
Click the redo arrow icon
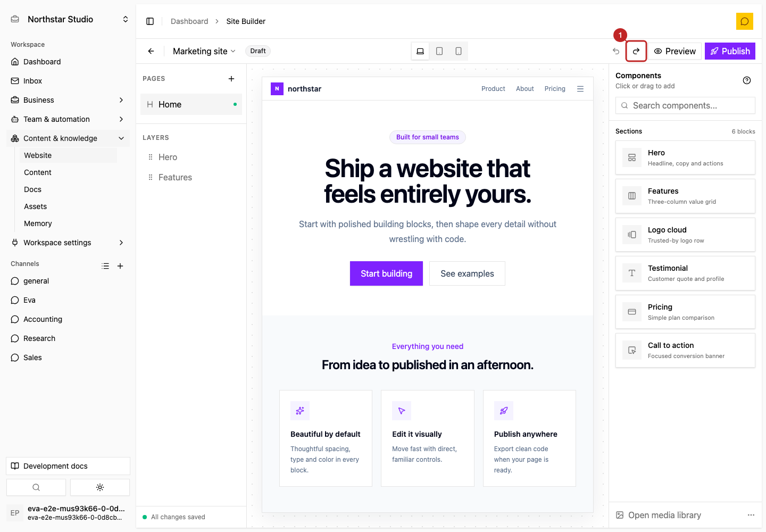coord(636,51)
